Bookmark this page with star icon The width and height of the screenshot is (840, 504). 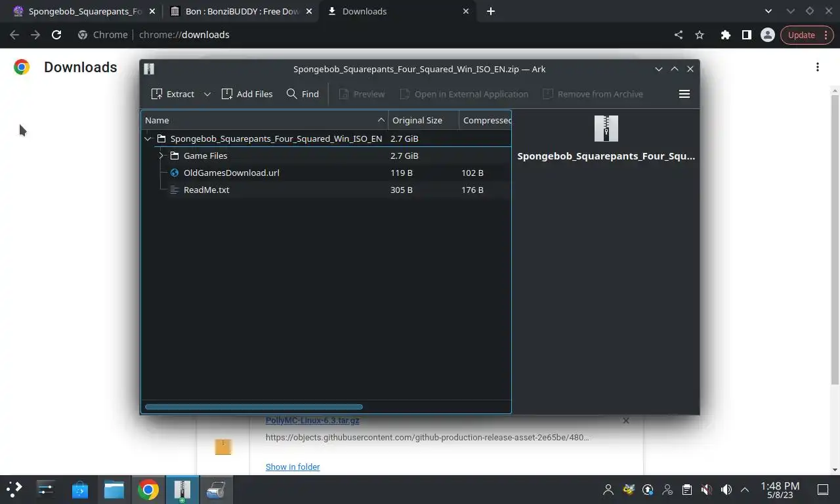700,35
